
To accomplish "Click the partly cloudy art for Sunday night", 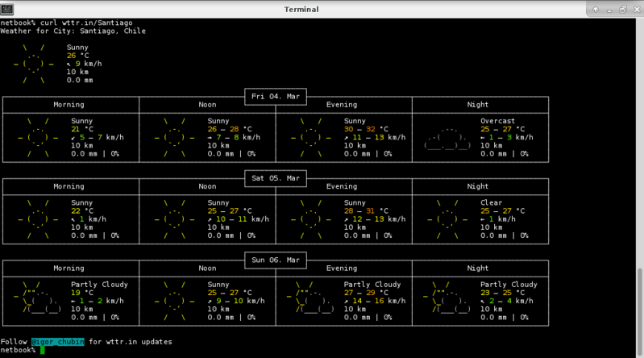I will coord(447,298).
